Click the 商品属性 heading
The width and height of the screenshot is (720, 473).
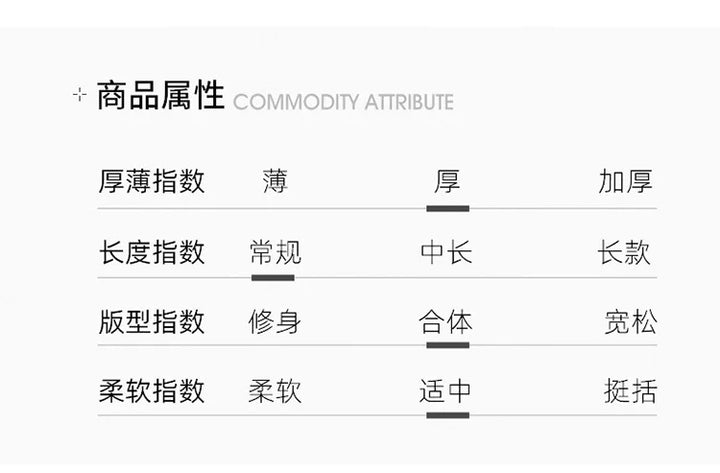point(160,97)
